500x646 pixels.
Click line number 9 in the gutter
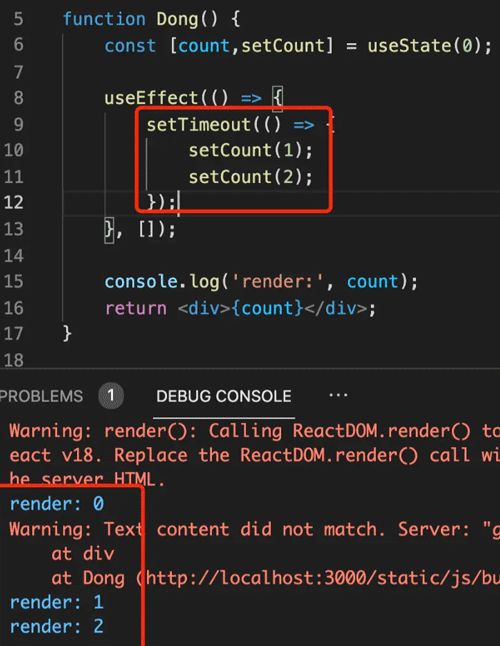coord(19,124)
